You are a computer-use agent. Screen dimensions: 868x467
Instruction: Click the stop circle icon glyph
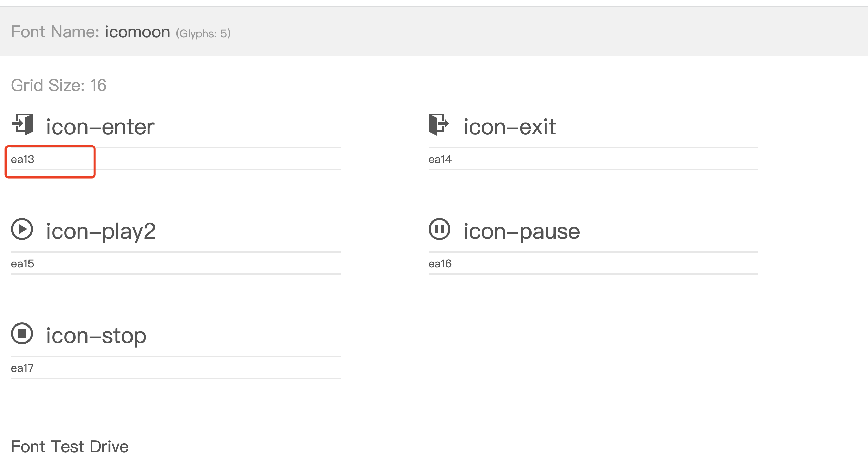[22, 333]
